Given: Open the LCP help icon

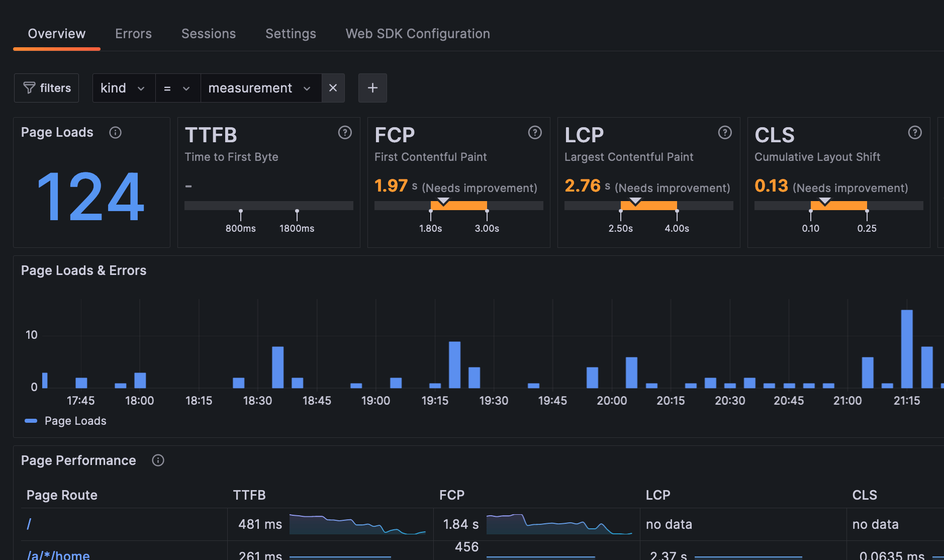Looking at the screenshot, I should point(725,133).
